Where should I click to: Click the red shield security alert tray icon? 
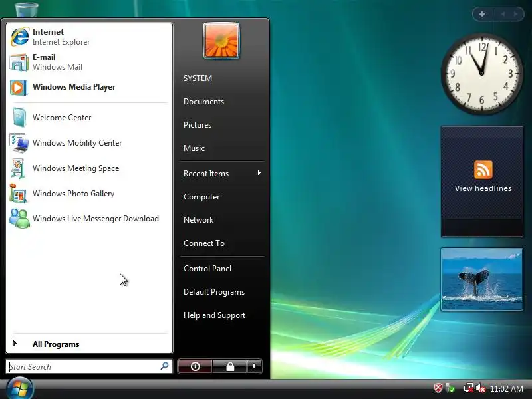tap(438, 388)
